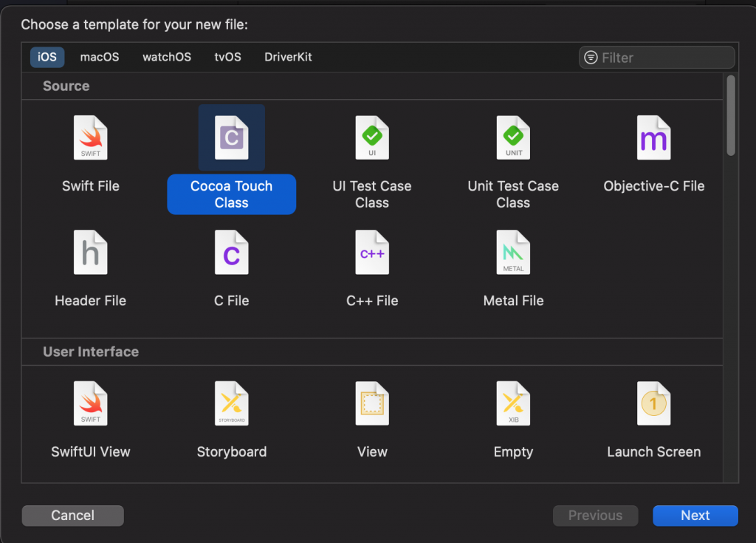Open the tvOS templates tab
The height and width of the screenshot is (543, 756).
click(x=227, y=57)
